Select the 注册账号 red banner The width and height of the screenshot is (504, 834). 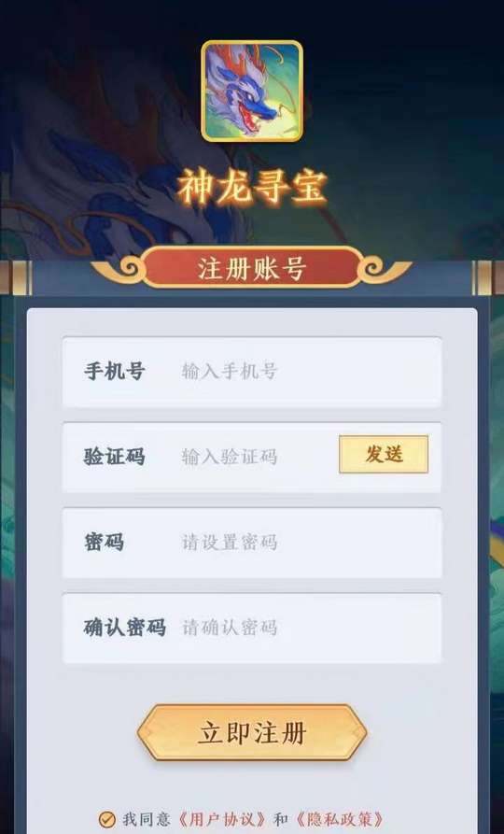click(x=252, y=269)
